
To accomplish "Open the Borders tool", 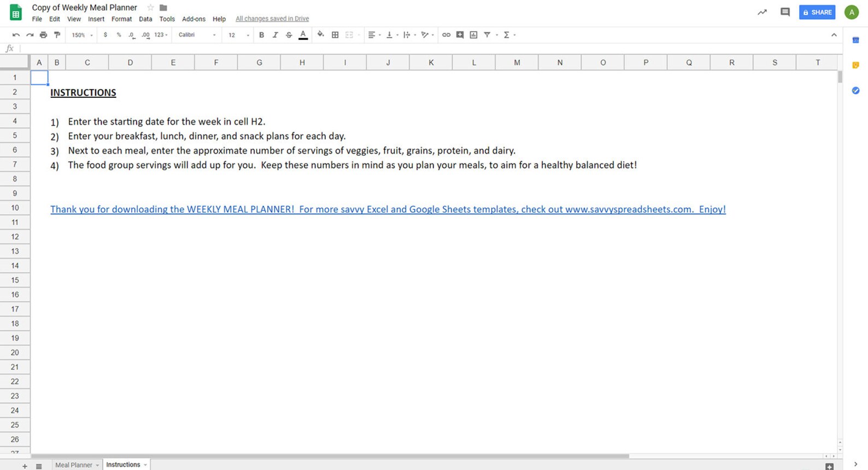I will 335,35.
